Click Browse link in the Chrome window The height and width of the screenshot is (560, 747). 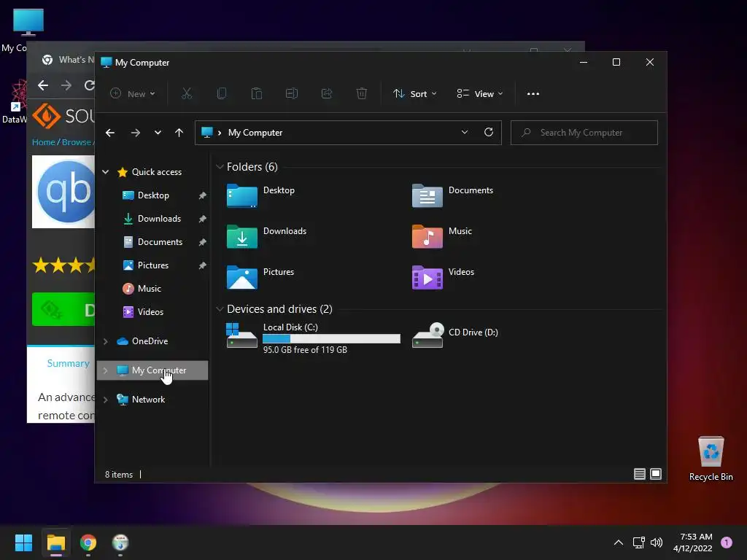(x=76, y=142)
